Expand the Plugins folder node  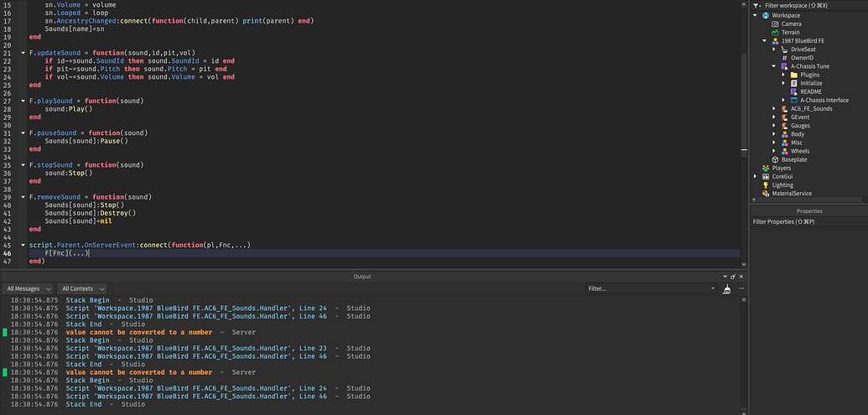(x=784, y=75)
